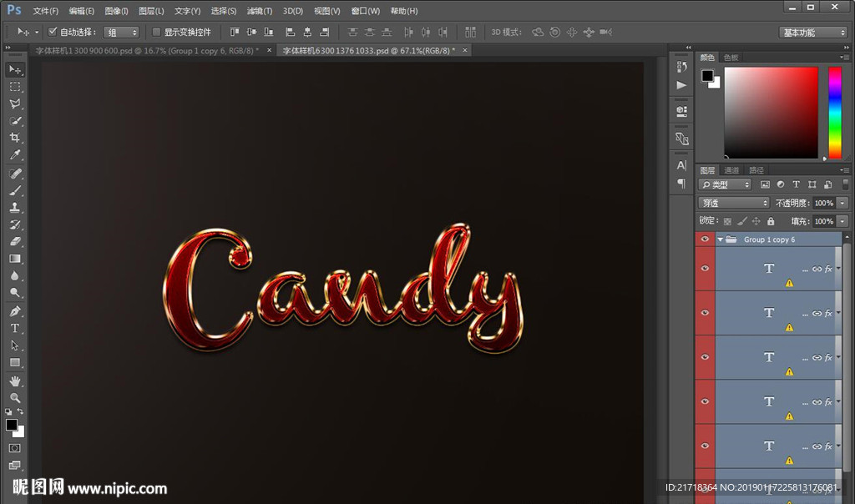Select the Rectangular Marquee tool

click(15, 87)
